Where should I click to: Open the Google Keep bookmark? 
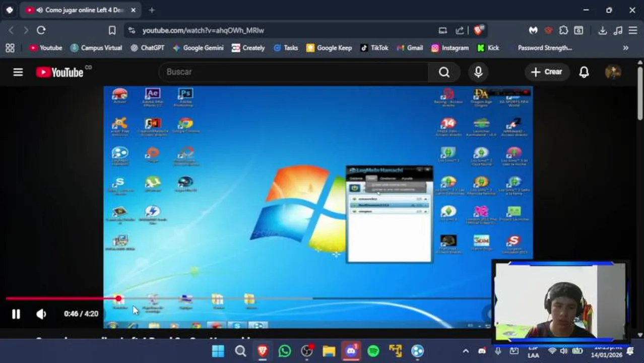(x=329, y=48)
